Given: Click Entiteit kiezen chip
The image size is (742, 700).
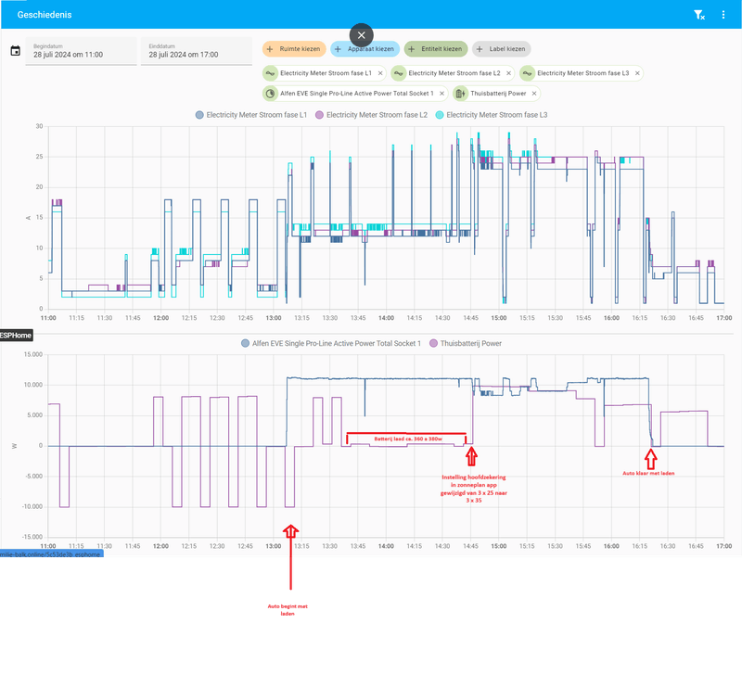Looking at the screenshot, I should tap(436, 49).
